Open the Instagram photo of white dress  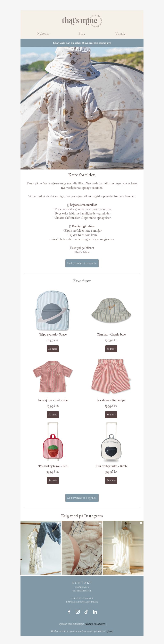tap(123, 548)
